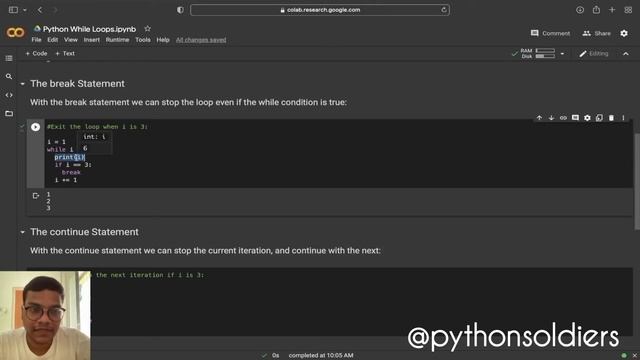Open Safari sidebar dropdown arrow
640x360 pixels.
25,10
